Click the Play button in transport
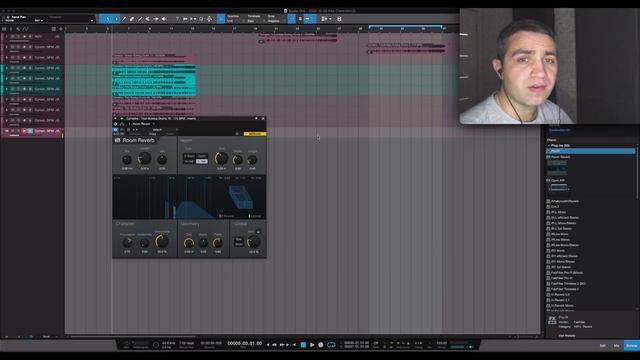The image size is (640, 360). [x=312, y=345]
